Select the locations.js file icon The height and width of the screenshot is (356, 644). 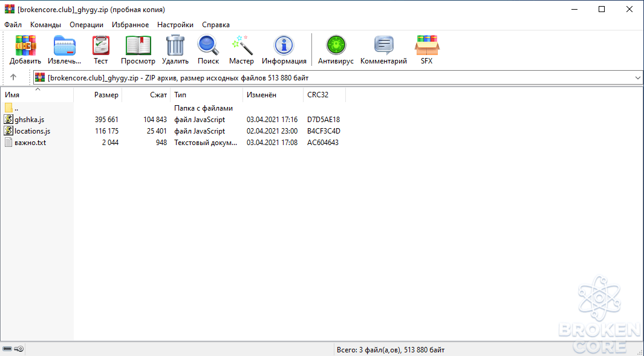coord(8,131)
